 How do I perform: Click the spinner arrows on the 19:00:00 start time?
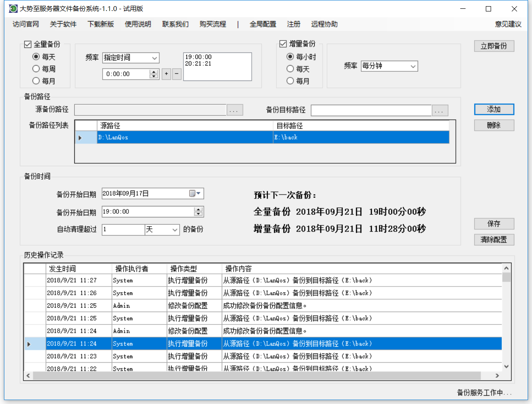[198, 212]
